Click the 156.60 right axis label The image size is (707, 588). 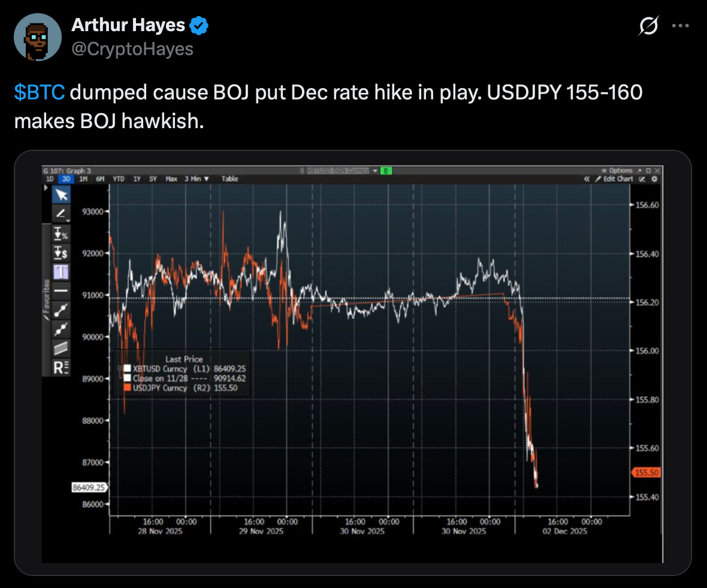pyautogui.click(x=647, y=205)
